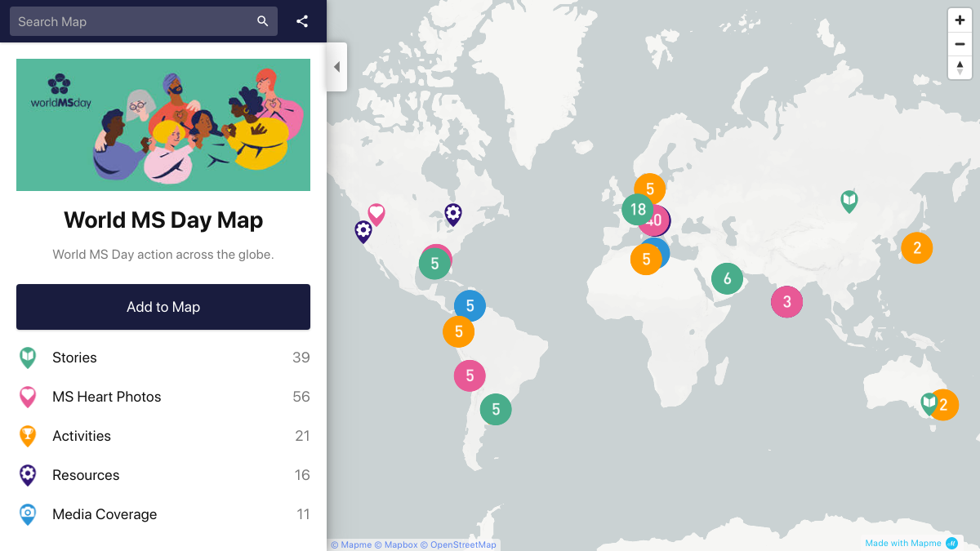Image resolution: width=980 pixels, height=551 pixels.
Task: Select the Resources category row
Action: [x=163, y=475]
